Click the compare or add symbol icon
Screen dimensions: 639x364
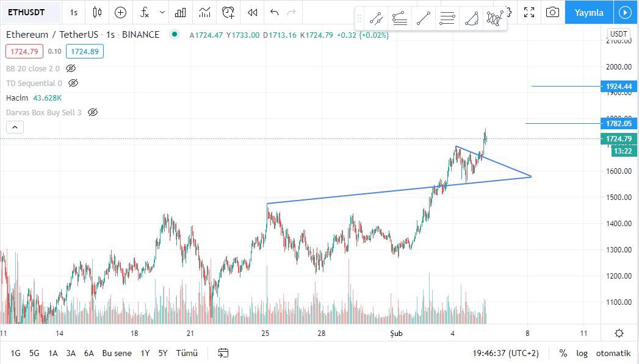coord(120,12)
